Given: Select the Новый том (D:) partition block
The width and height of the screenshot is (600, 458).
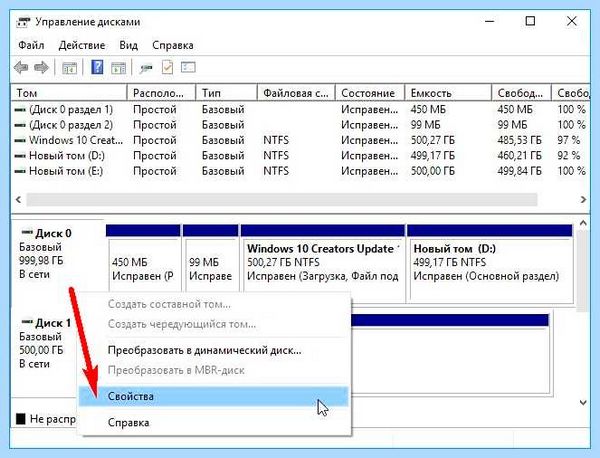Looking at the screenshot, I should click(490, 262).
